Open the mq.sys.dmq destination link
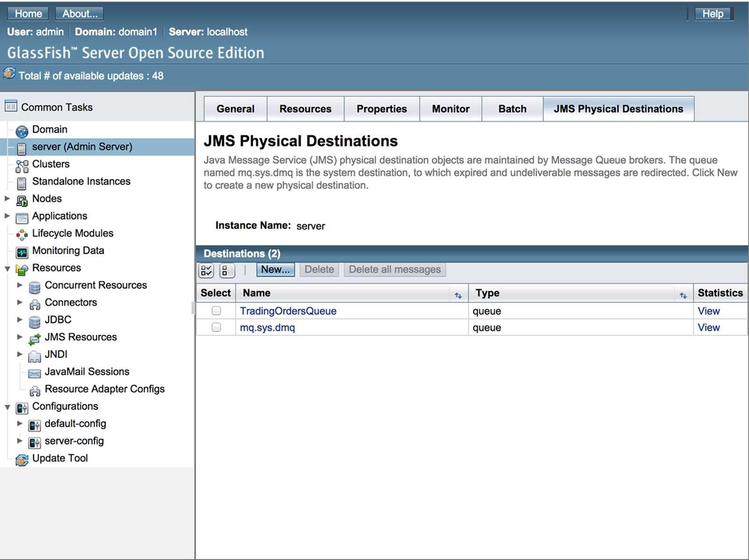Screen dimensions: 749x560 [267, 327]
